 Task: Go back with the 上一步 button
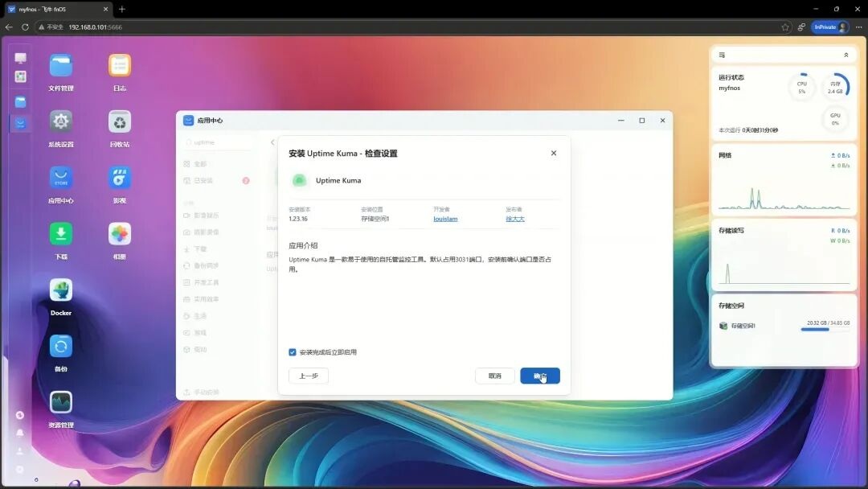pos(309,376)
